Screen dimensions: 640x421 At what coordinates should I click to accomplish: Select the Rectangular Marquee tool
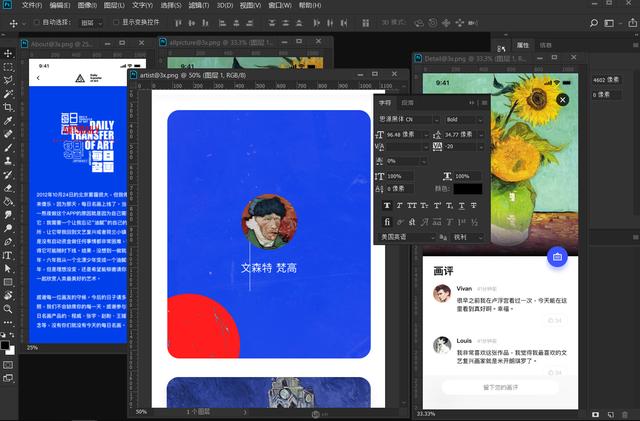8,67
